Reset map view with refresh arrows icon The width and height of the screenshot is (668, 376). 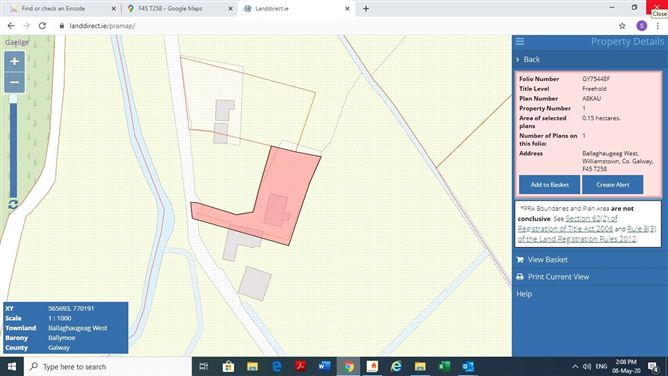(x=13, y=204)
